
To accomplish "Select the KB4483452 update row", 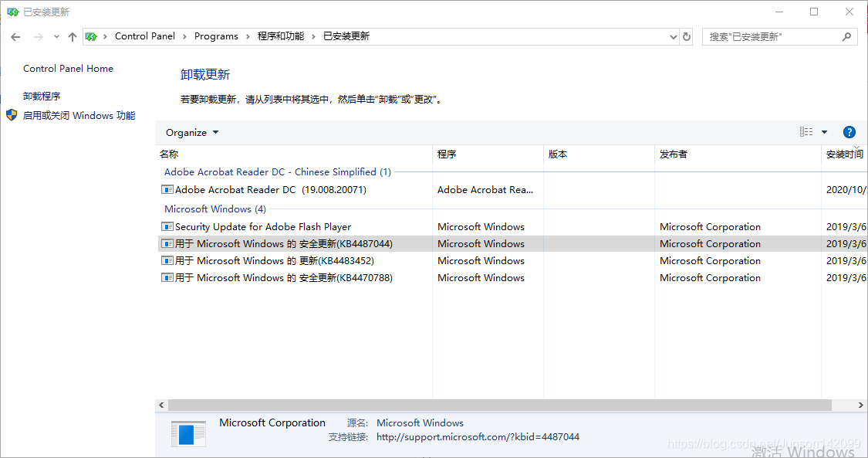I will (512, 261).
